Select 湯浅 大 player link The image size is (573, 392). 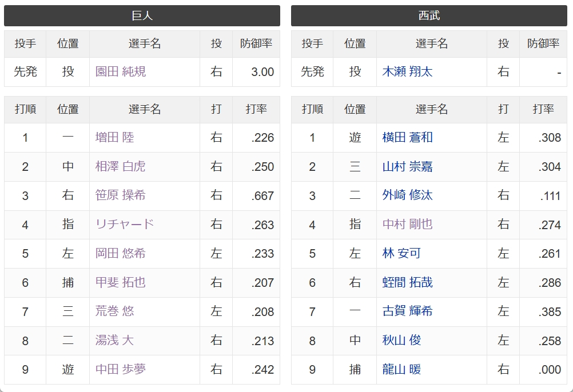[115, 341]
